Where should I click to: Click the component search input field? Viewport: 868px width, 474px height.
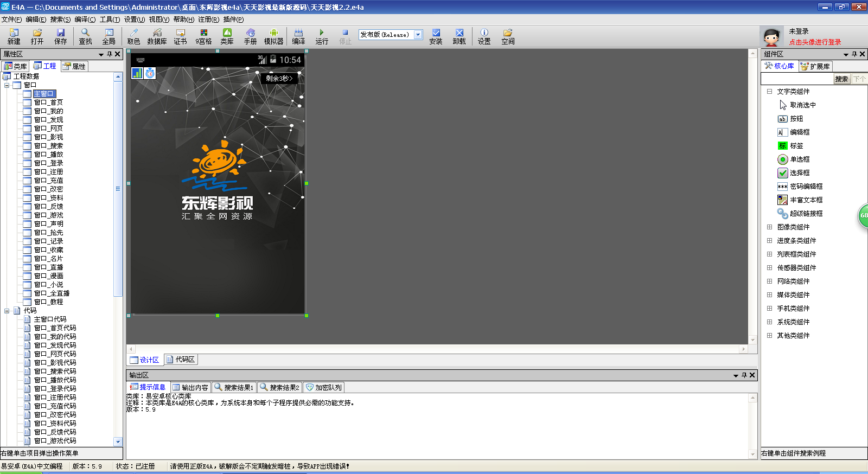point(797,79)
